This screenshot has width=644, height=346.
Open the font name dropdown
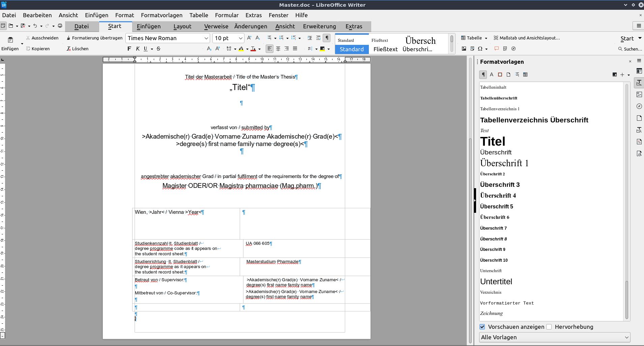pyautogui.click(x=206, y=38)
